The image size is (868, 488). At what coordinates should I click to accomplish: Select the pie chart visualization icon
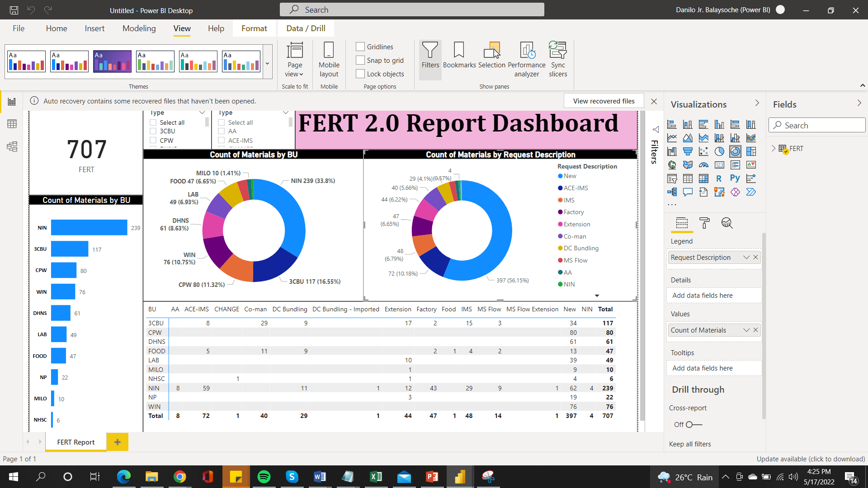[719, 151]
